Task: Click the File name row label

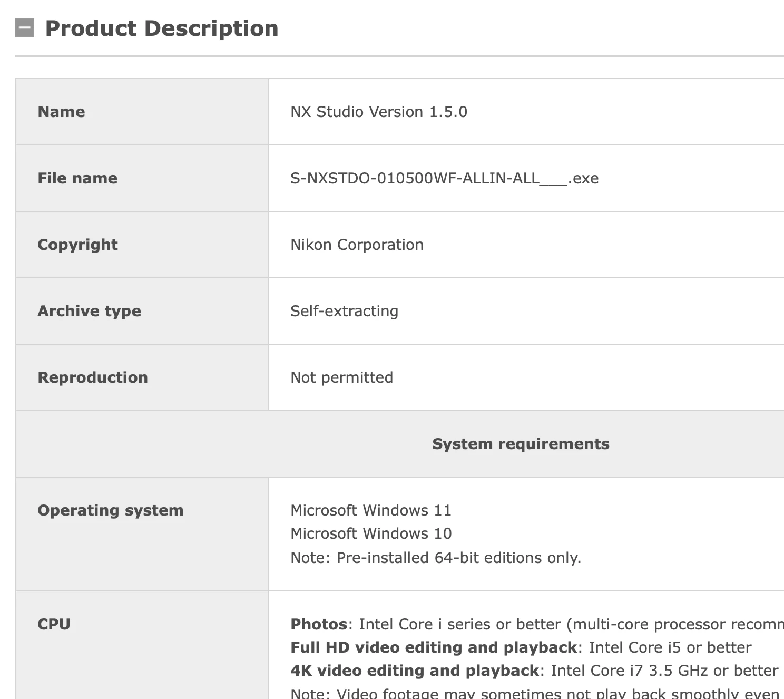Action: 77,178
